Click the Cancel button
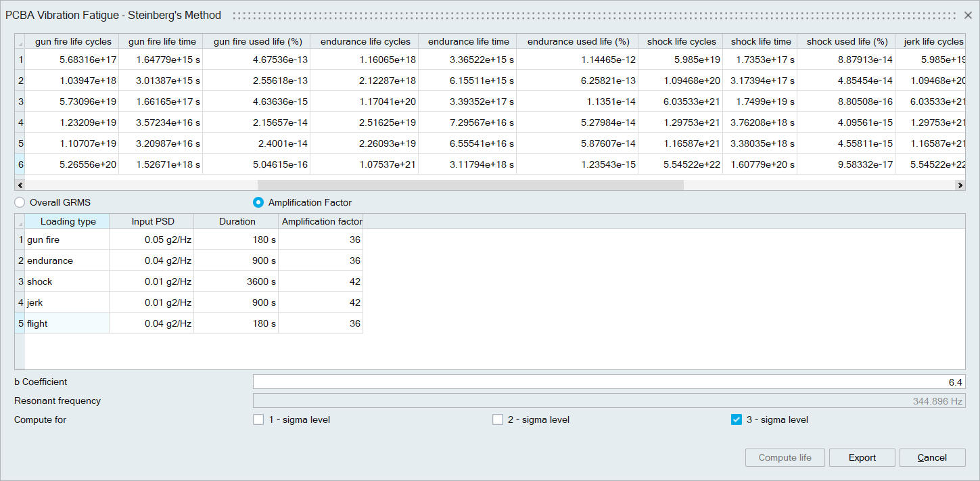Image resolution: width=980 pixels, height=481 pixels. (x=932, y=457)
